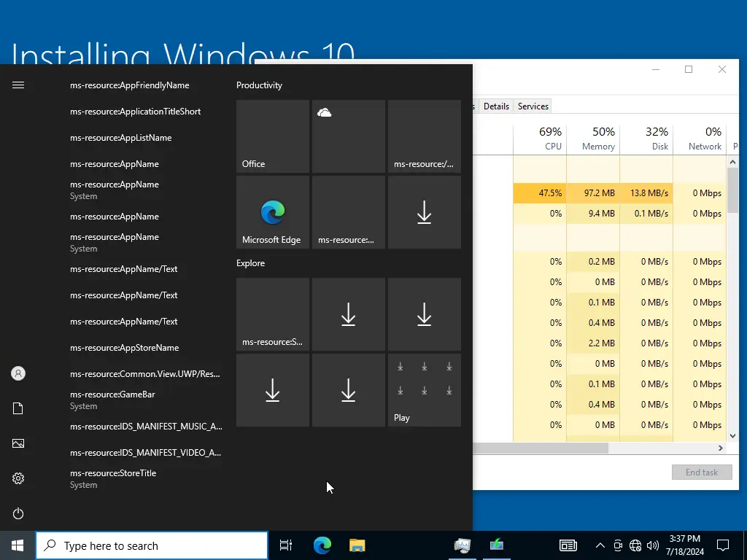This screenshot has height=560, width=747.
Task: Click the ms-resource:... tile beside Microsoft Edge
Action: point(349,212)
